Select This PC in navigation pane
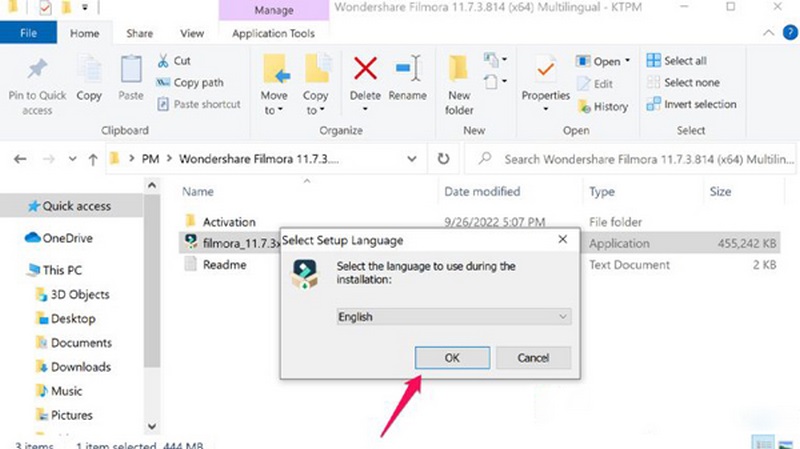This screenshot has height=449, width=800. pos(55,270)
